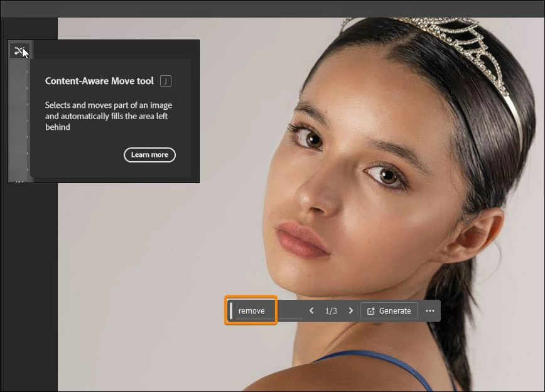Click the 'remove' prompt text field
This screenshot has width=545, height=392.
click(268, 310)
